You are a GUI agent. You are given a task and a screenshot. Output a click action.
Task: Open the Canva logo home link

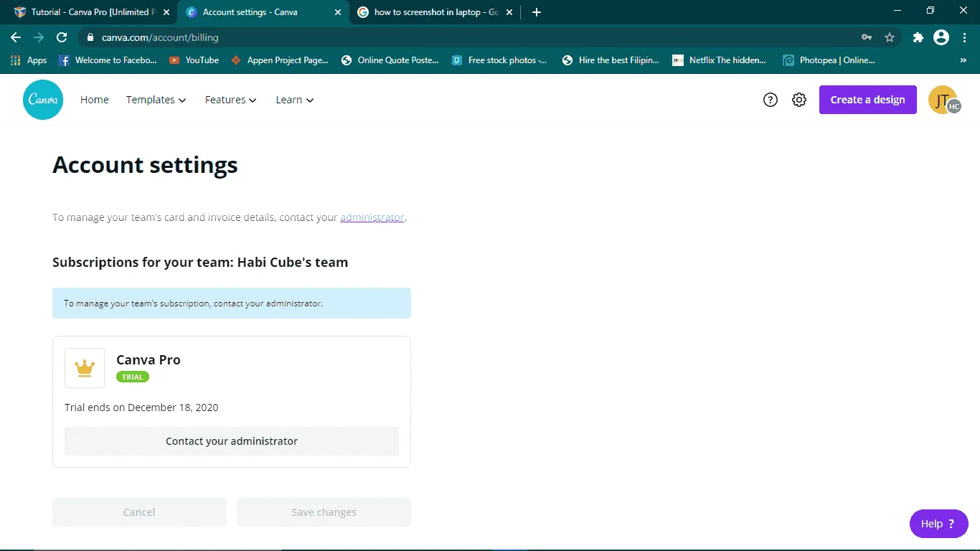43,100
